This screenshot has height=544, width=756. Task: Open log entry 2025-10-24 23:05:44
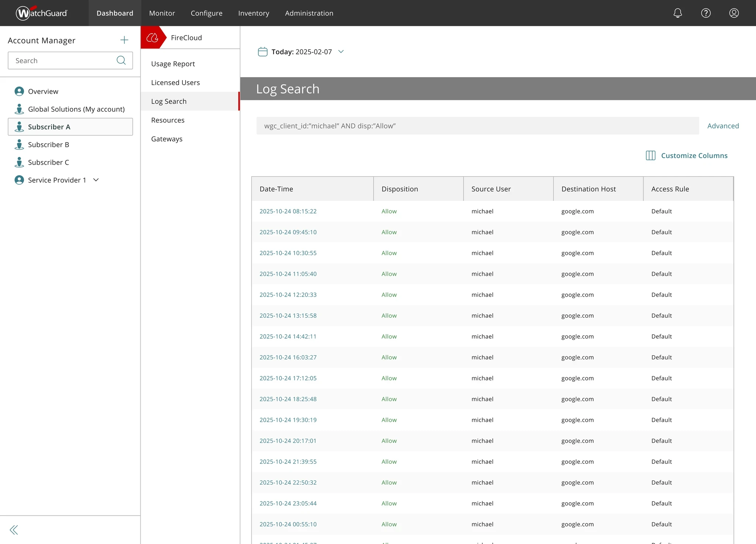click(288, 503)
